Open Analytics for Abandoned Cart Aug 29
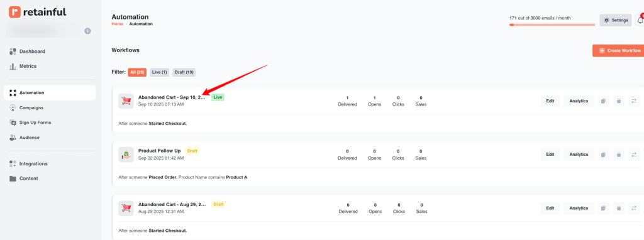Screen dimensions: 644x240 tap(579, 208)
